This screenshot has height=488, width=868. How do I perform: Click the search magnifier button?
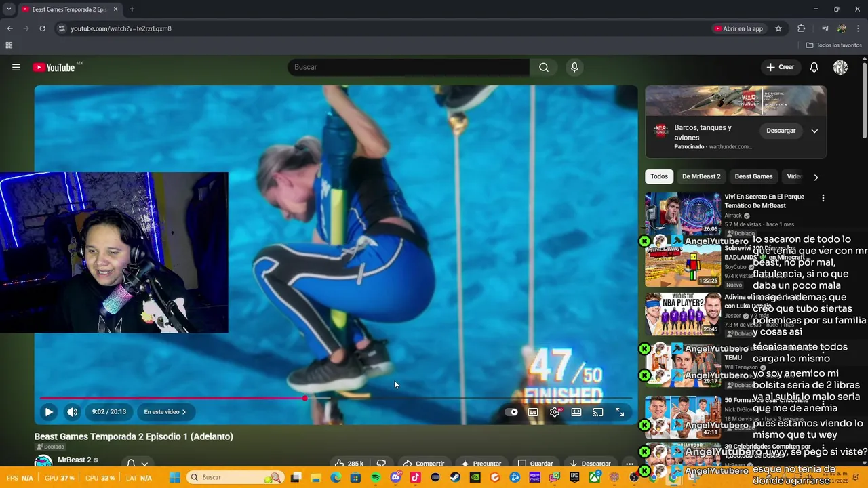tap(544, 67)
